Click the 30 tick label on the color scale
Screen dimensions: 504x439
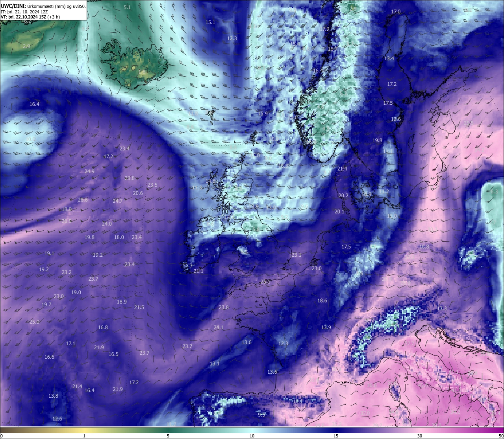point(420,436)
